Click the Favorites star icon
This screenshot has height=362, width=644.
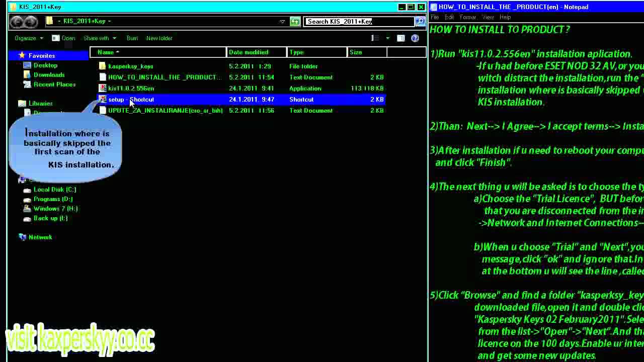[x=22, y=55]
